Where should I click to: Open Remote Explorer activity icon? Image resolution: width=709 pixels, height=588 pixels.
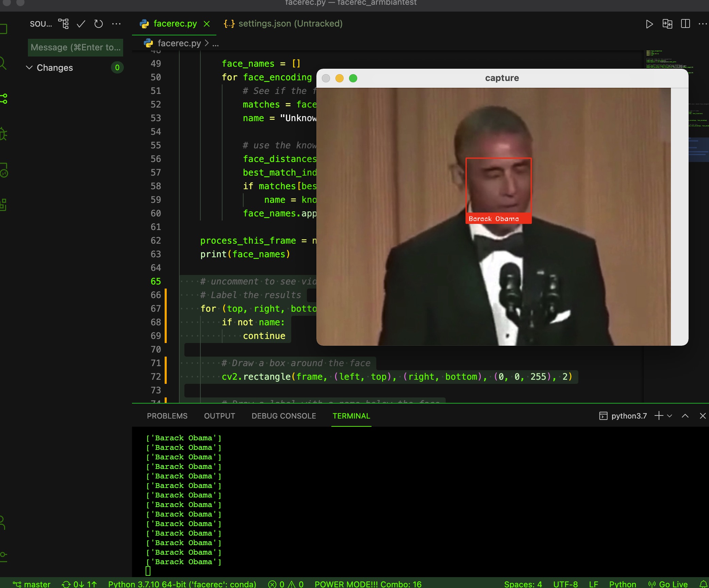tap(4, 170)
